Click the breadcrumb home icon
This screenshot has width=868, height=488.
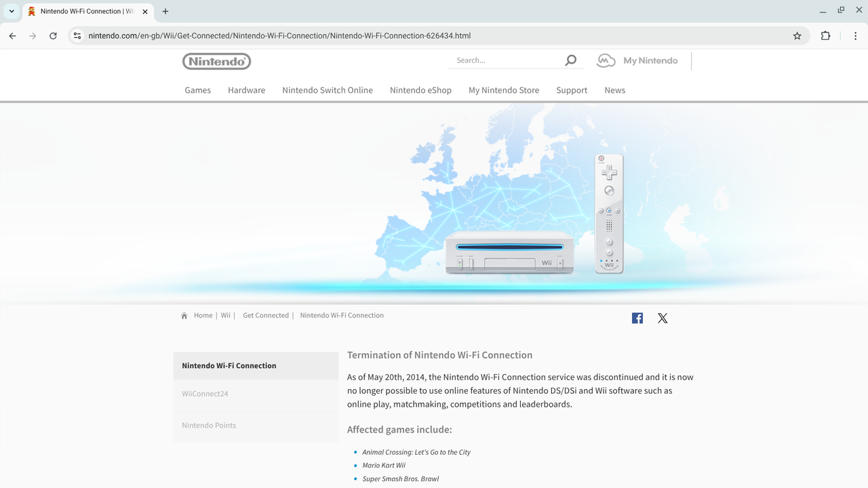coord(184,315)
